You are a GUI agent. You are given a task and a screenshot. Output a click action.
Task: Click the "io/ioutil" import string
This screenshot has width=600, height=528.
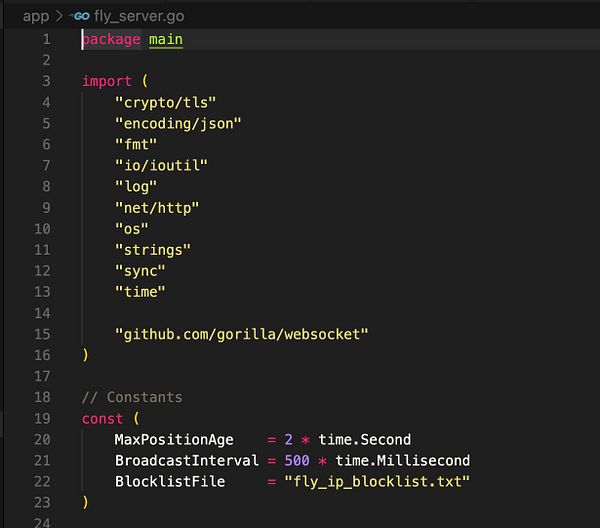161,166
